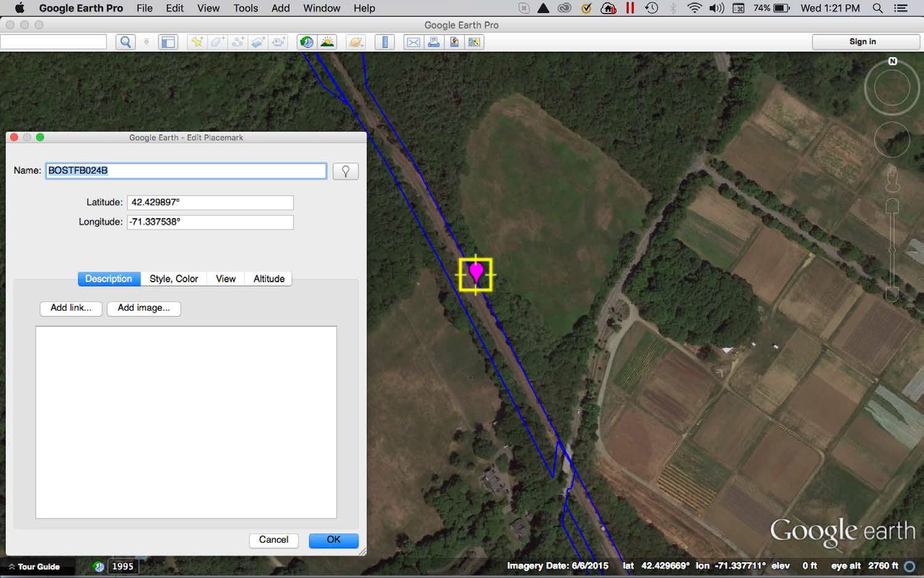The width and height of the screenshot is (924, 578).
Task: Open the planet switcher dropdown
Action: pos(355,42)
